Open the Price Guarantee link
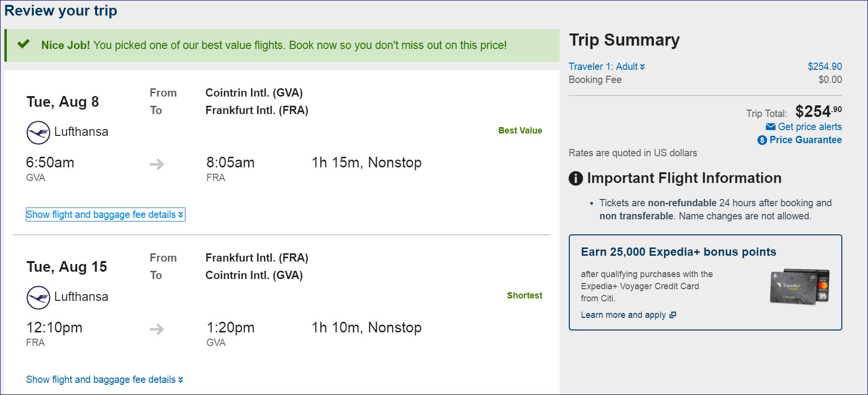 click(805, 140)
